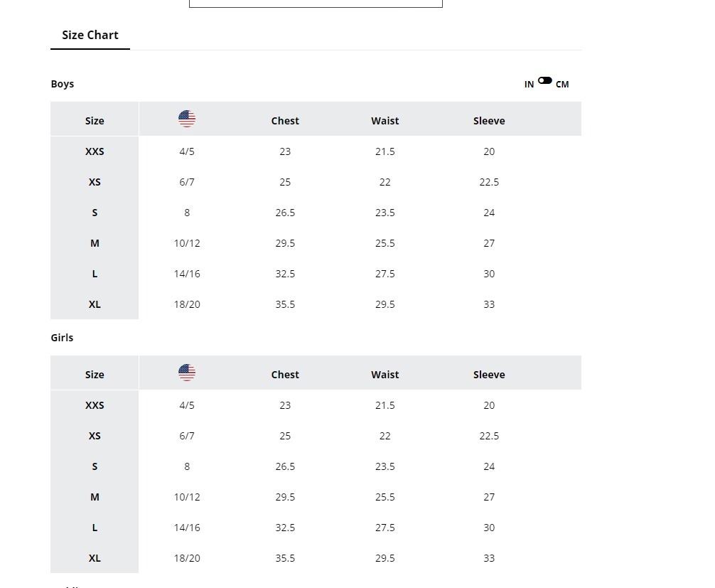
Task: Click the Sleeve column header in Girls table
Action: [489, 375]
